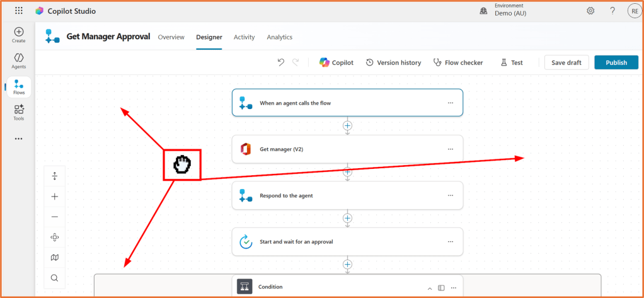Click the Demo (AU) environment name
The height and width of the screenshot is (298, 644).
[x=510, y=13]
